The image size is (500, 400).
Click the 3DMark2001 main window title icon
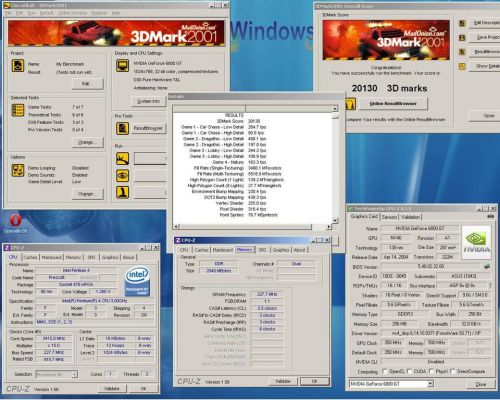[7, 6]
